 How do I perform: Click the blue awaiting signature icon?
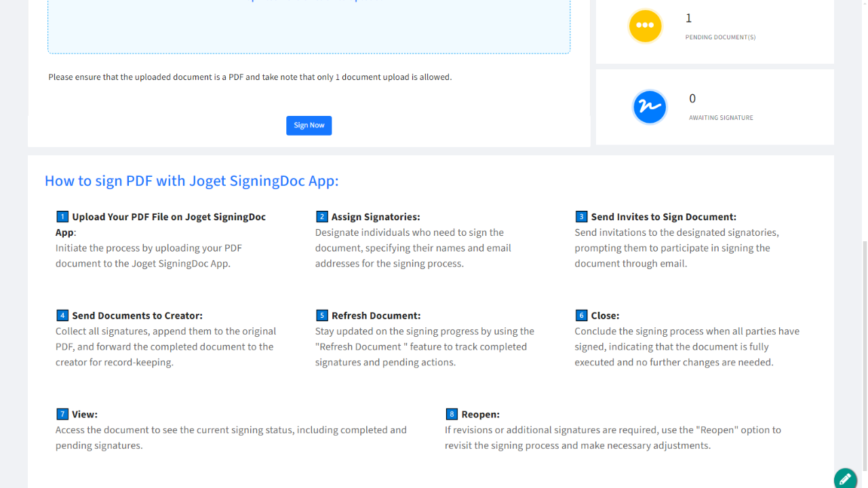click(x=650, y=107)
